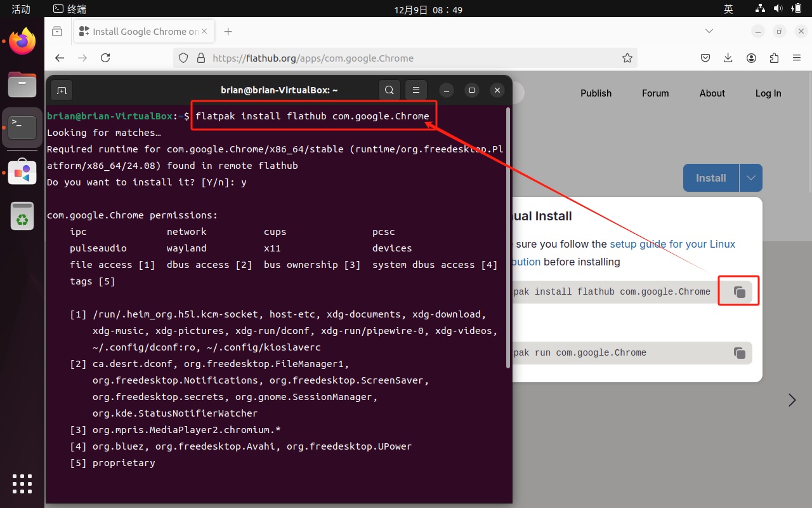Focus the Firefox URL address bar
Viewport: 812px width, 508px height.
[406, 58]
